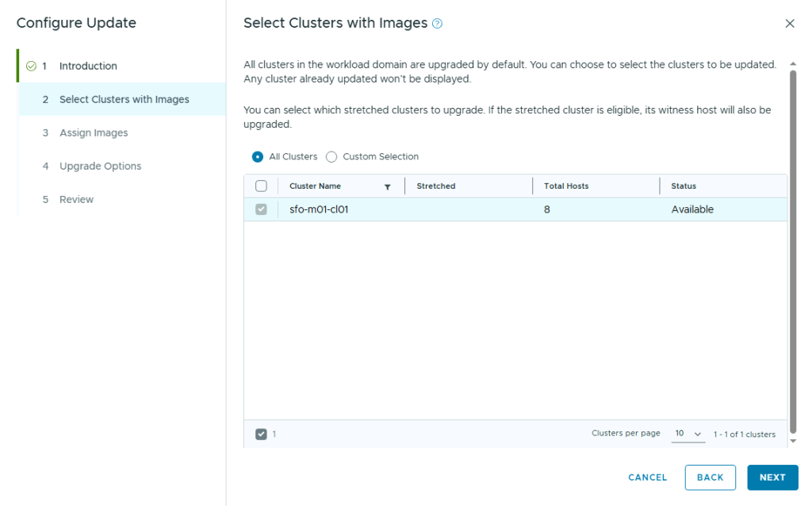Toggle the sfo-m01-cl01 row checkbox
The image size is (812, 506).
[261, 209]
